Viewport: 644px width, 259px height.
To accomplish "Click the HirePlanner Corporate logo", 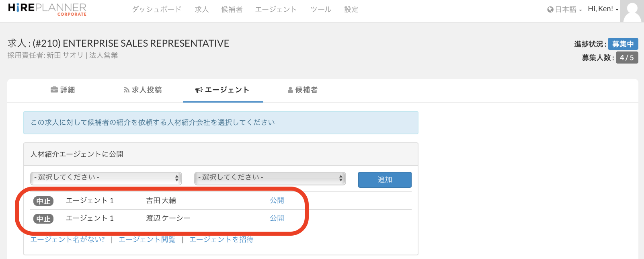I will tap(47, 9).
